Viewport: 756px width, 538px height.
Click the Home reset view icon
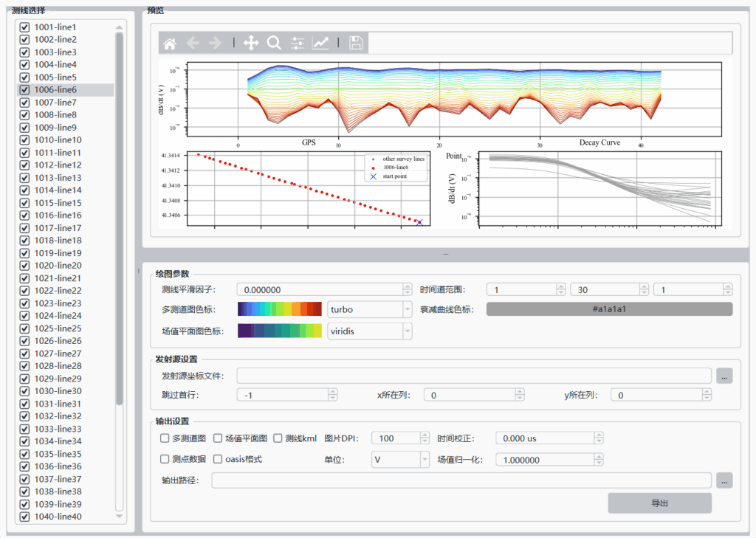(170, 44)
